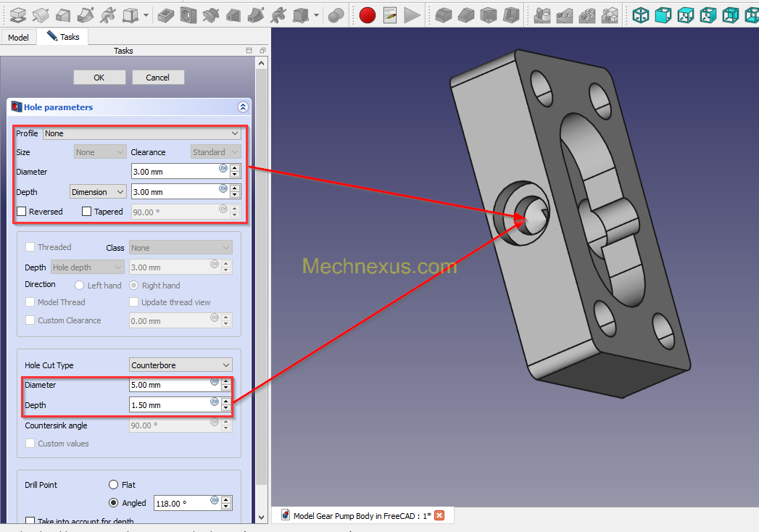Screen dimensions: 759x532
Task: Select the Thickness tool icon
Action: click(x=510, y=15)
